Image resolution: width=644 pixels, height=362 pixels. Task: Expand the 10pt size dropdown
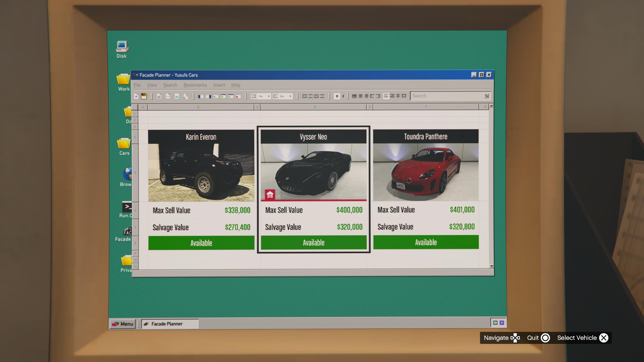tap(269, 96)
